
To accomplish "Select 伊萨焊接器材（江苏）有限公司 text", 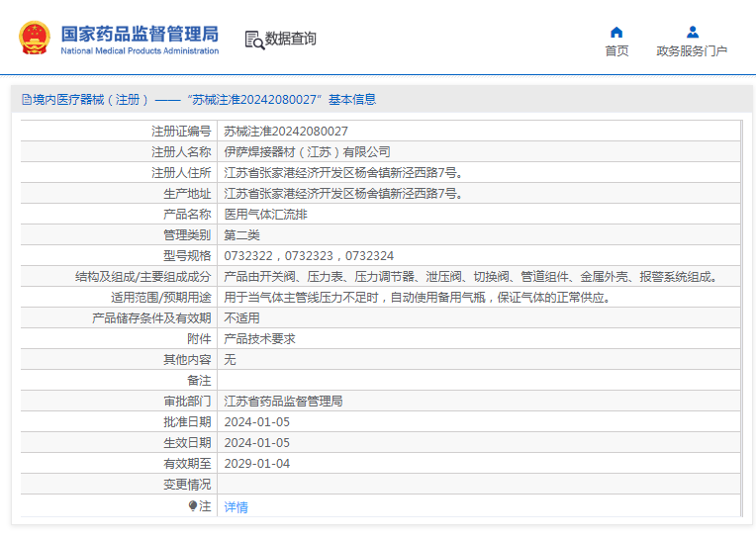I will coord(307,152).
